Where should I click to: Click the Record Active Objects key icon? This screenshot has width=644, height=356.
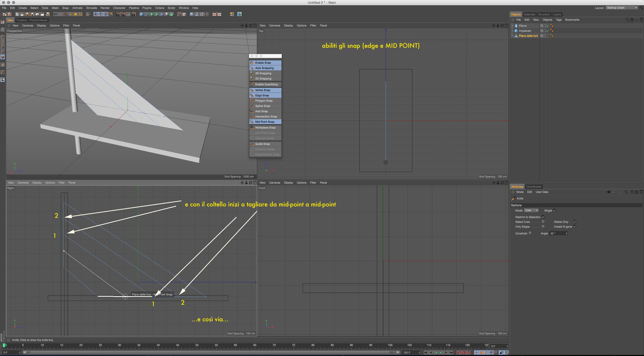[x=458, y=352]
